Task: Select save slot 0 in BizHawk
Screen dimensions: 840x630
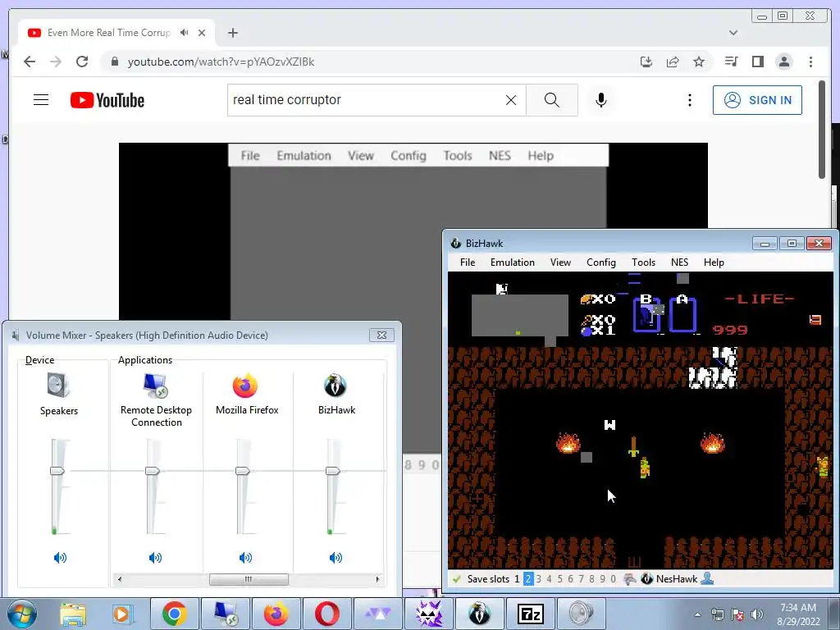Action: [x=613, y=578]
